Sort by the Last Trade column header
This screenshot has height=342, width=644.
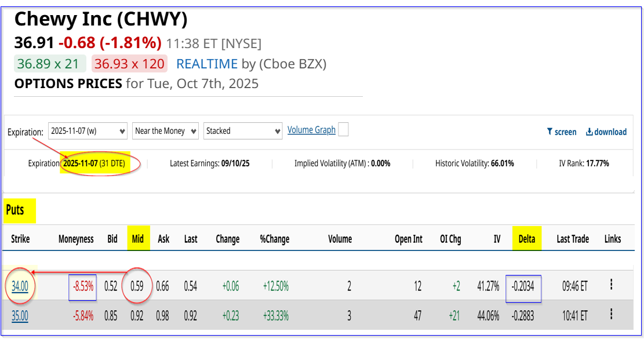coord(573,239)
